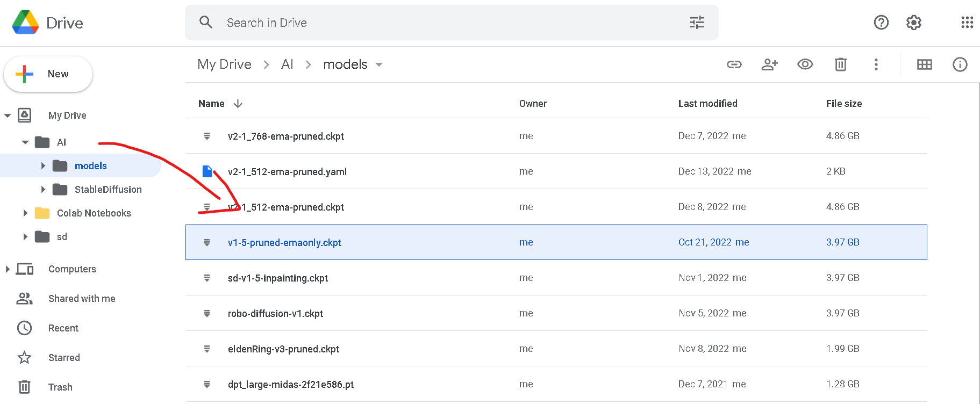Screen dimensions: 980x404
Task: Click the New button
Action: coord(48,74)
